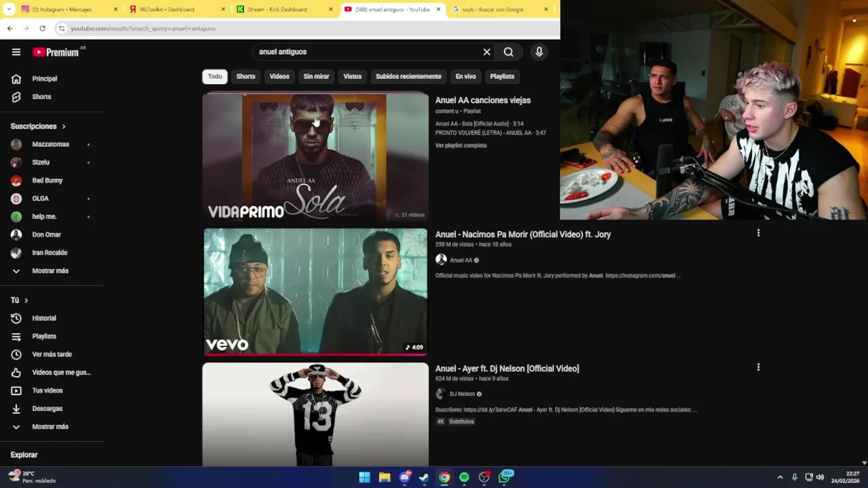Select the Playlists filter chip
868x488 pixels.
click(502, 77)
